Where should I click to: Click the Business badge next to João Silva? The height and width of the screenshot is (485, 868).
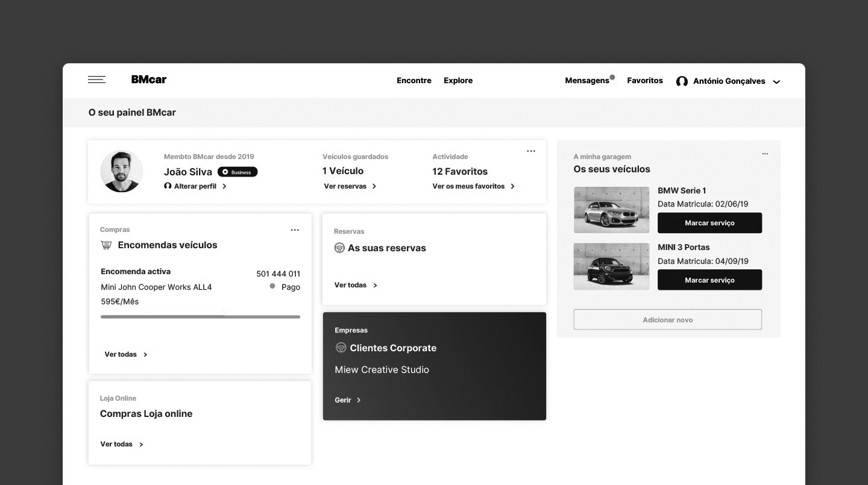(237, 172)
